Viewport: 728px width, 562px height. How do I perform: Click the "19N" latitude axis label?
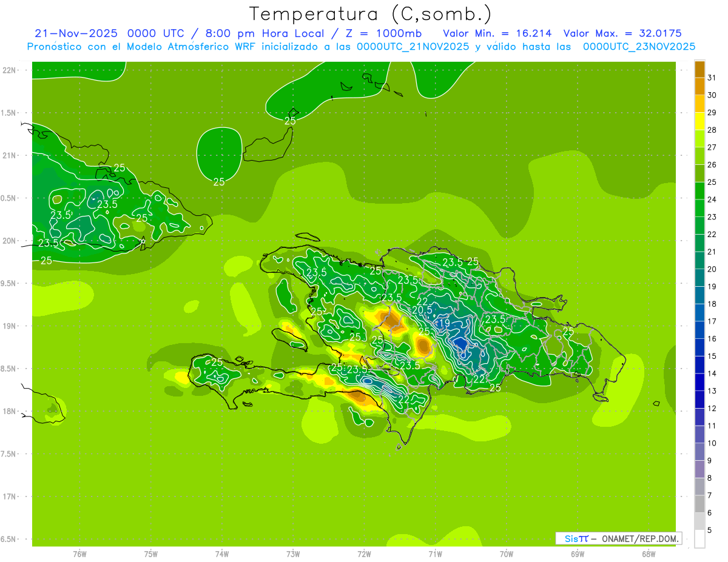pyautogui.click(x=9, y=326)
